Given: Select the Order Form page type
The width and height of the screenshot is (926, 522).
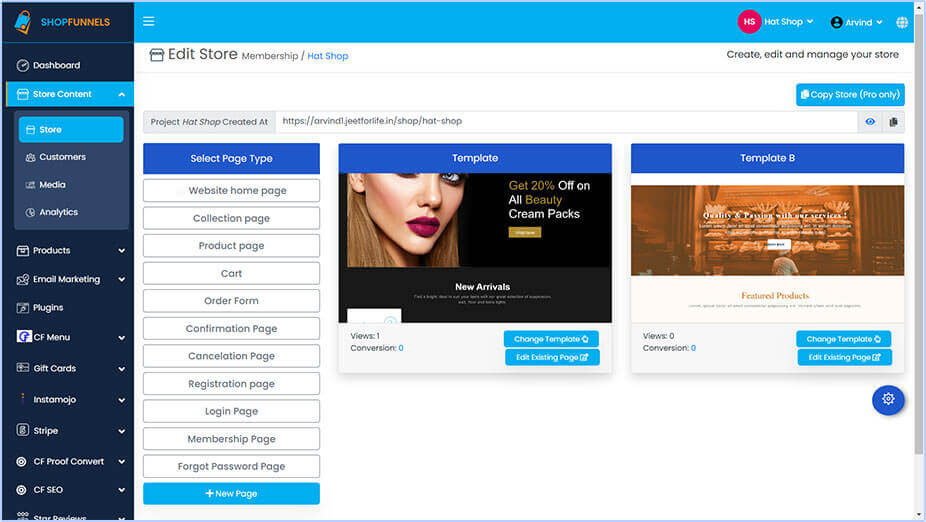Looking at the screenshot, I should point(231,301).
